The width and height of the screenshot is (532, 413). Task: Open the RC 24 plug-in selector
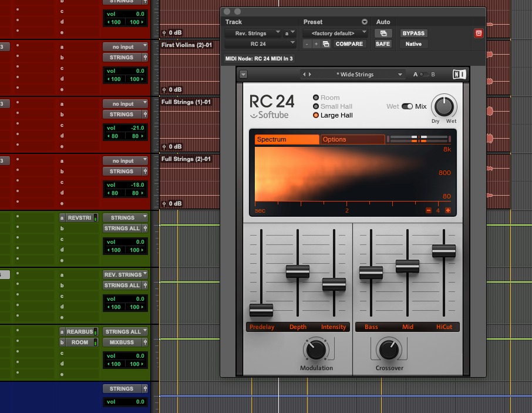pos(260,44)
